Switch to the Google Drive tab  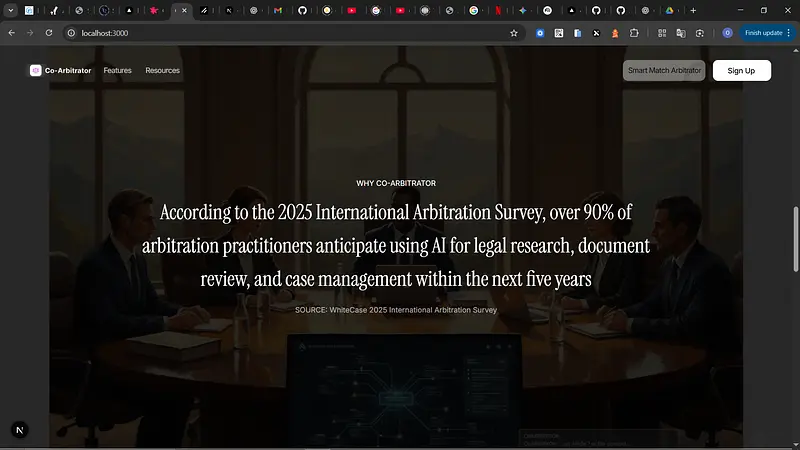pyautogui.click(x=669, y=10)
